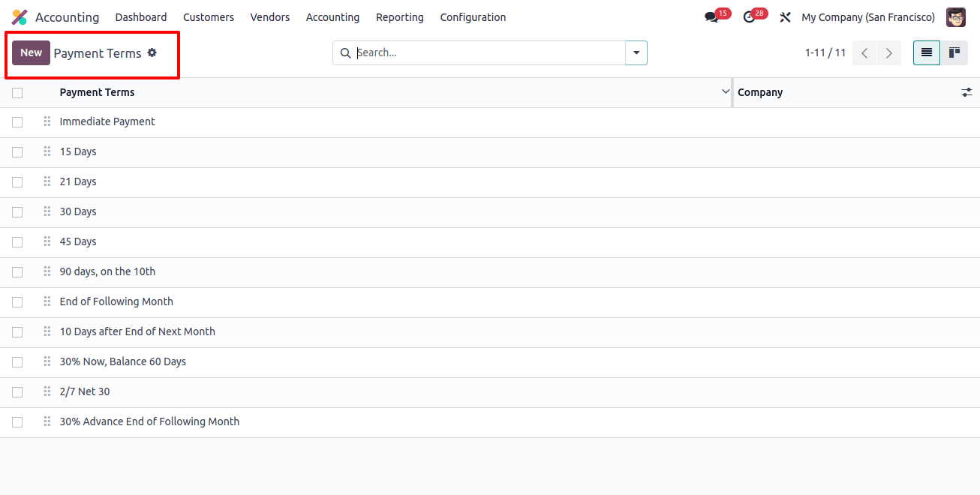Sort by Company column header
The image size is (980, 495).
tap(760, 92)
